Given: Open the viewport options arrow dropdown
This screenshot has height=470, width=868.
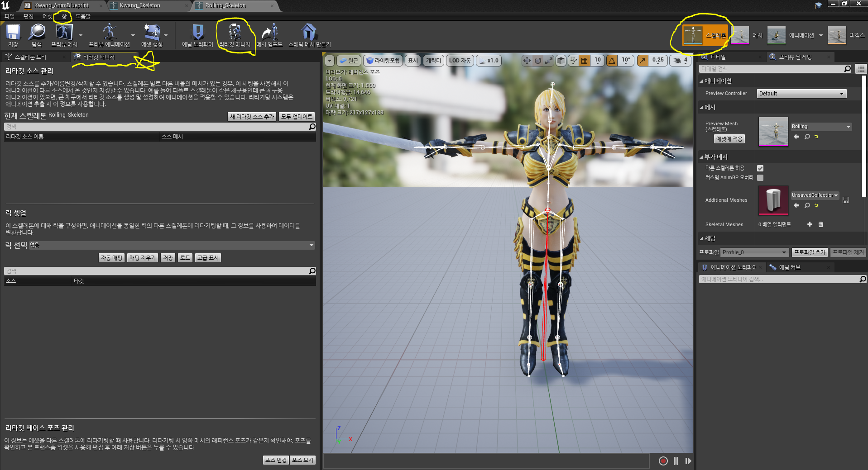Looking at the screenshot, I should [x=330, y=61].
